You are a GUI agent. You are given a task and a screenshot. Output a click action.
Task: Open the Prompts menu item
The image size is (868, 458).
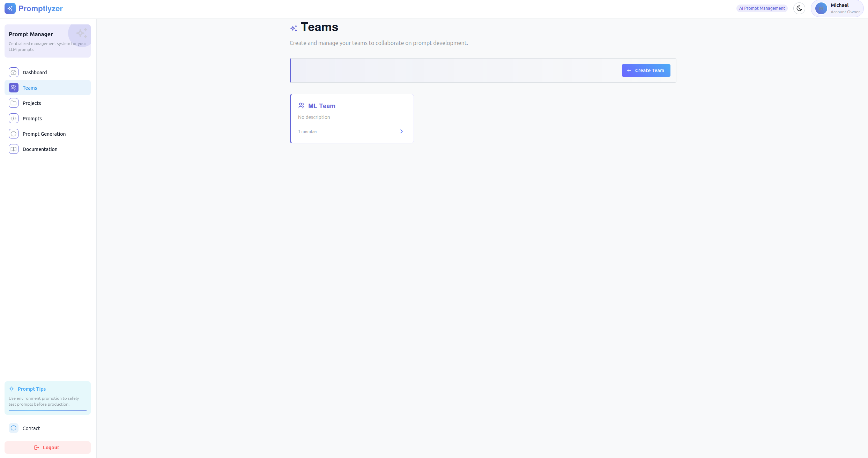pyautogui.click(x=32, y=119)
